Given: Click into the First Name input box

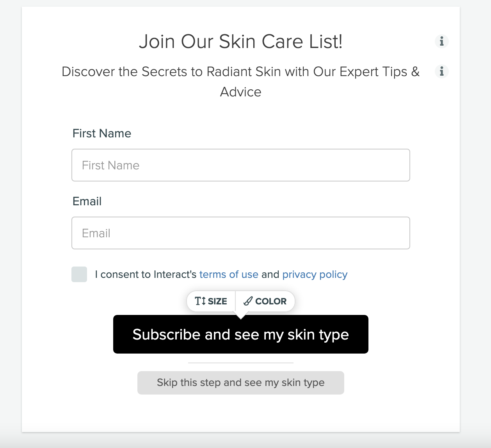Looking at the screenshot, I should pyautogui.click(x=240, y=165).
